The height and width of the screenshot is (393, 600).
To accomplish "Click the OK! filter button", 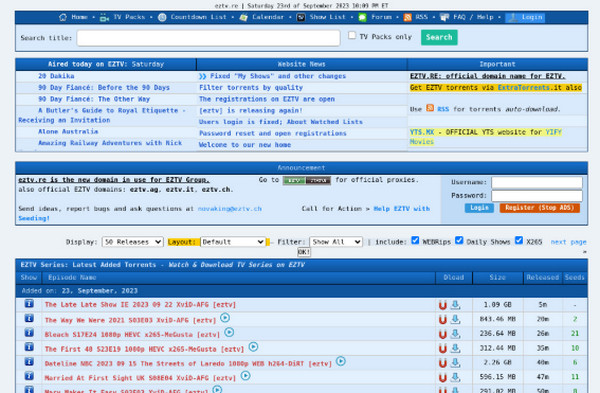I will pyautogui.click(x=304, y=252).
